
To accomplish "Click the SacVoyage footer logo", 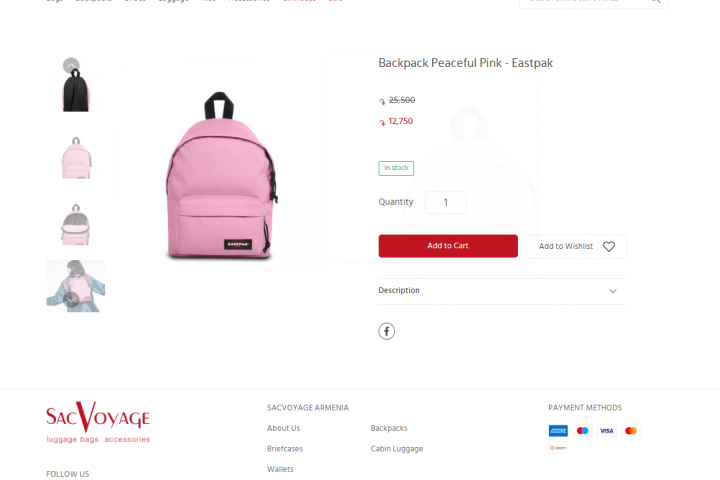I will pyautogui.click(x=98, y=423).
